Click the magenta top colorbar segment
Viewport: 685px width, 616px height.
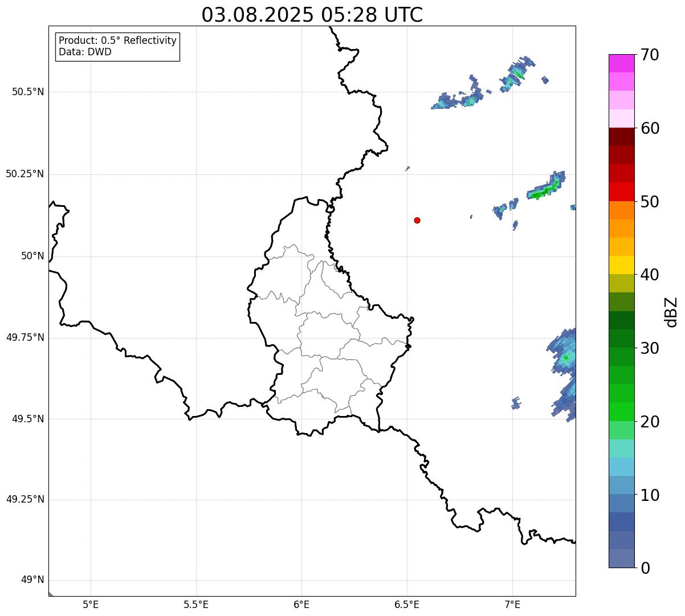pyautogui.click(x=621, y=63)
